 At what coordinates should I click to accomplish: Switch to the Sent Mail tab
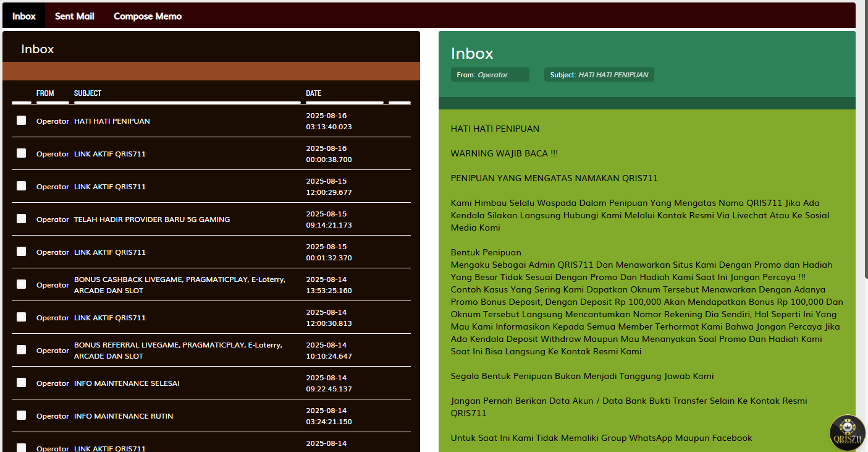(75, 16)
